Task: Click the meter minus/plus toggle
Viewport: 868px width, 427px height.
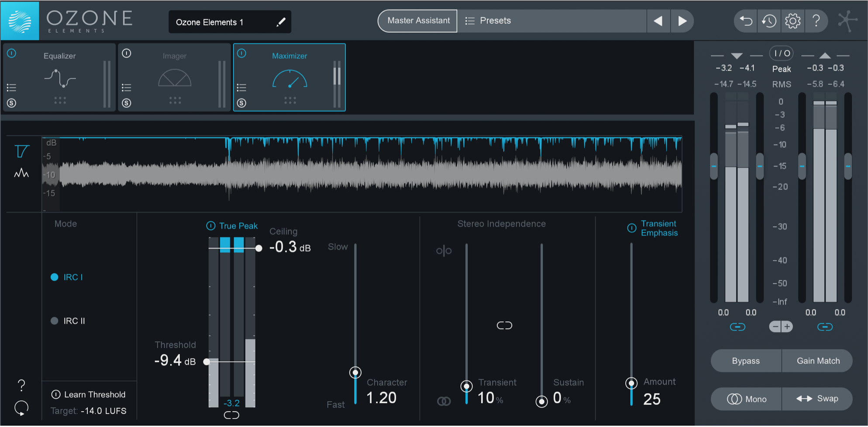Action: (781, 327)
